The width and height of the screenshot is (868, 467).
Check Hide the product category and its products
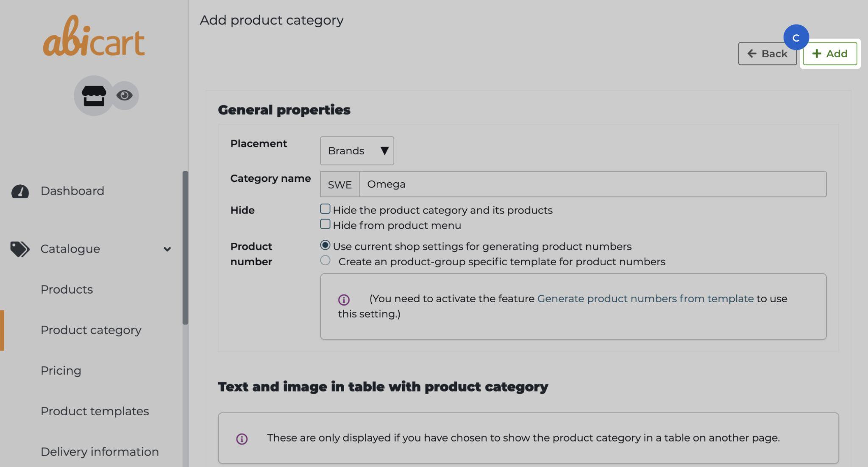tap(325, 209)
